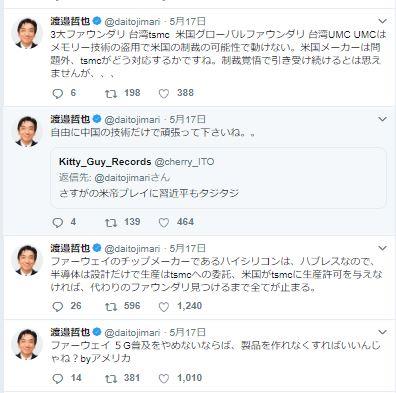The image size is (396, 393).
Task: Open the first tweet's chevron menu
Action: (382, 21)
